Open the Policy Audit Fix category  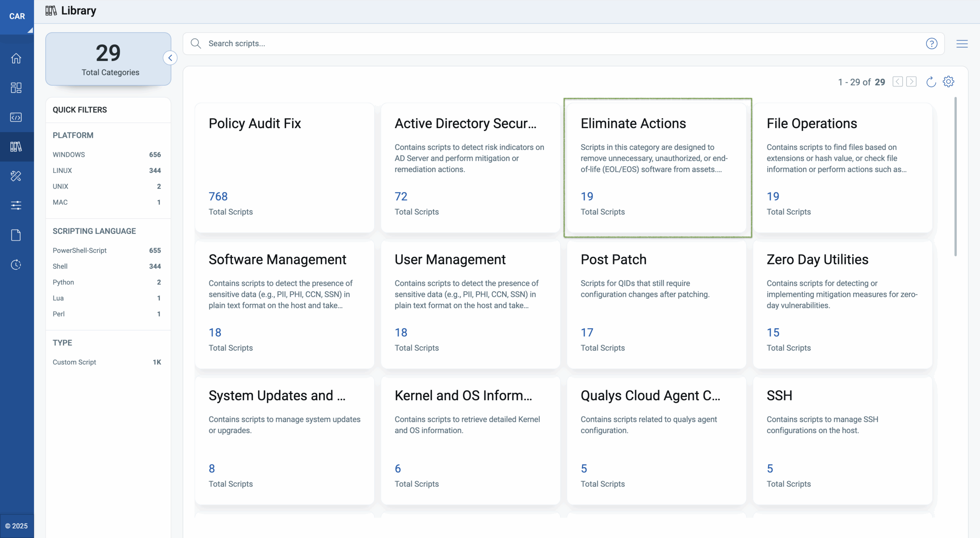click(x=284, y=168)
